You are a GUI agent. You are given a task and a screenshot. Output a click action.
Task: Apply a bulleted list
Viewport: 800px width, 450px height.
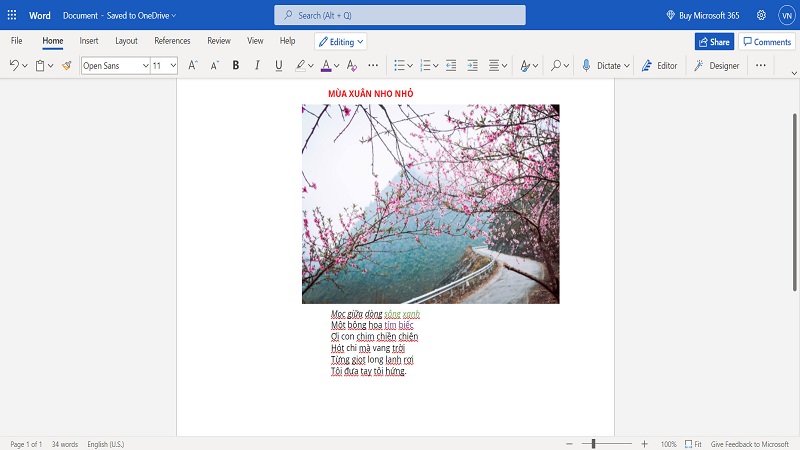[x=399, y=65]
